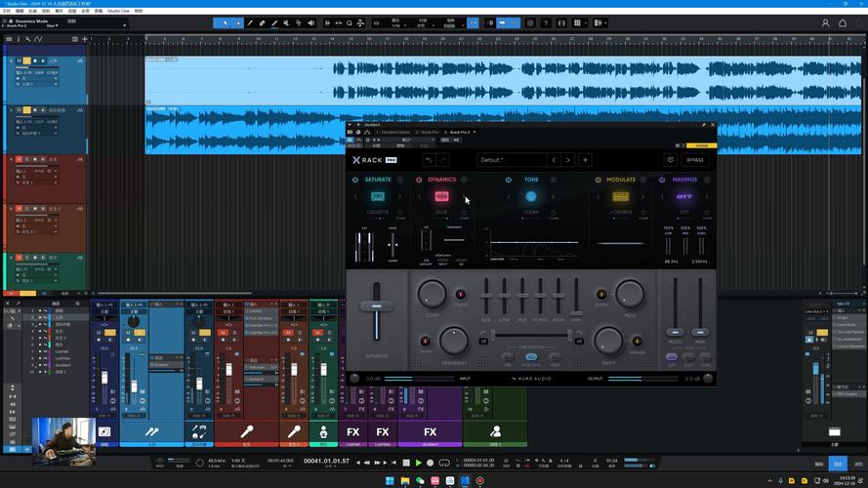The image size is (868, 488).
Task: Toggle the MAXIMIZE module power icon
Action: [662, 180]
